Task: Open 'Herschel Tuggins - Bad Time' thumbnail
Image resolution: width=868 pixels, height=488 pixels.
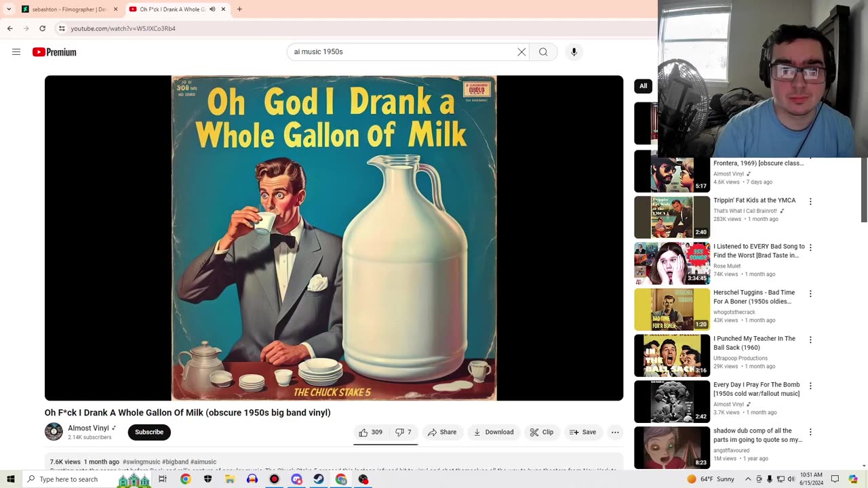Action: 672,309
